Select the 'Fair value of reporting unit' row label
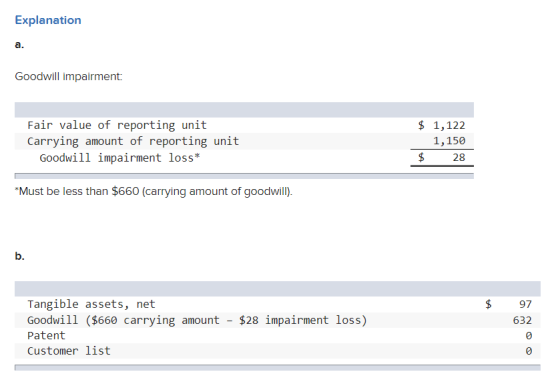 pos(117,125)
